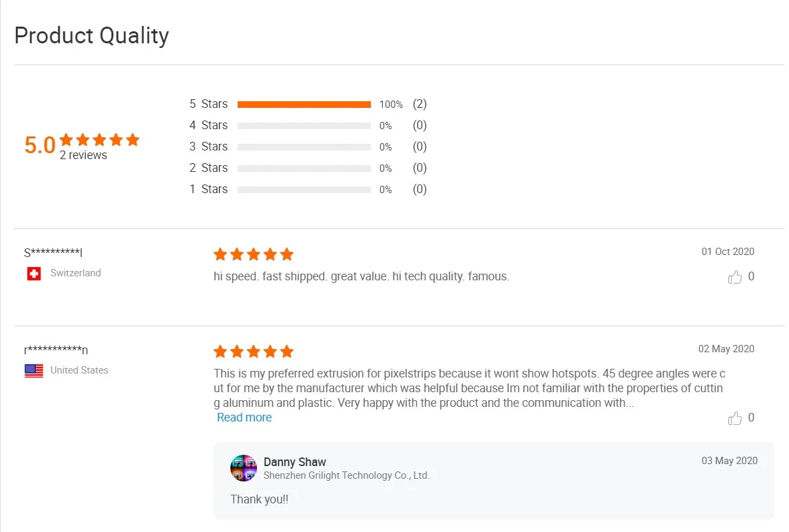
Task: Click the 2 reviews count text
Action: coord(83,155)
